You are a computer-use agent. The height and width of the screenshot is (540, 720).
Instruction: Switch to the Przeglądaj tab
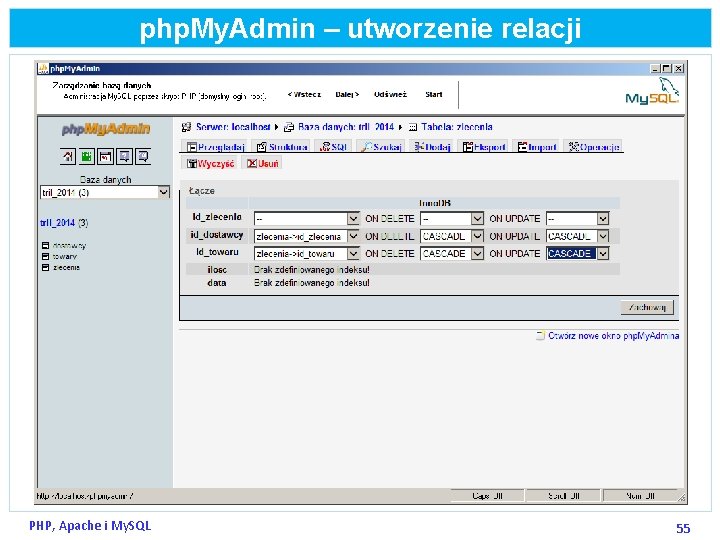(215, 147)
